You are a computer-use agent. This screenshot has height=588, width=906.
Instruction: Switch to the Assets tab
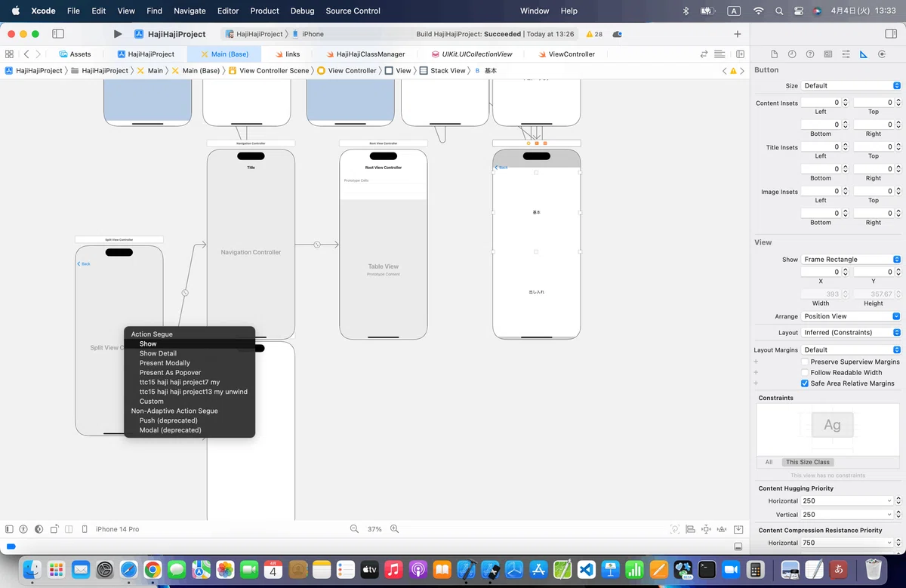[75, 54]
